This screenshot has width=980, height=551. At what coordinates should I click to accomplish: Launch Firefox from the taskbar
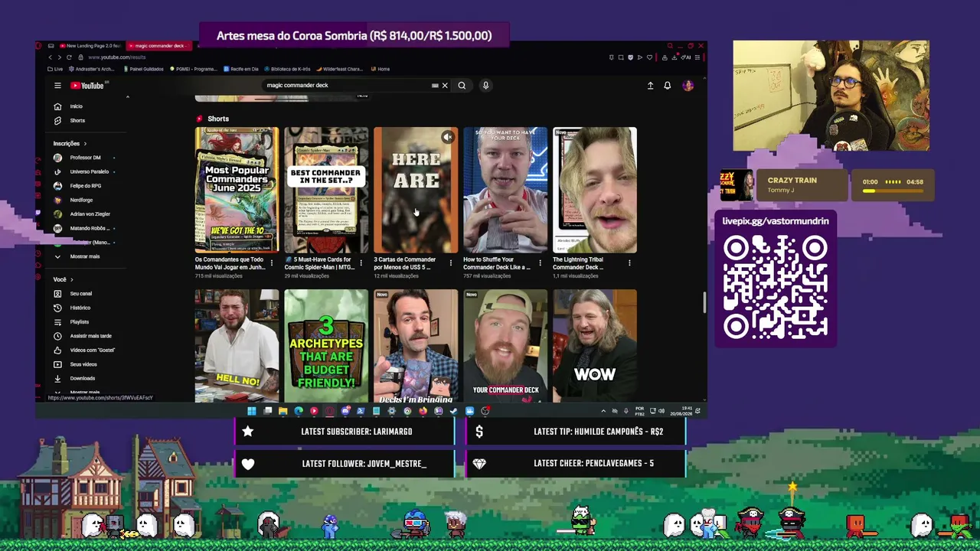(x=423, y=411)
